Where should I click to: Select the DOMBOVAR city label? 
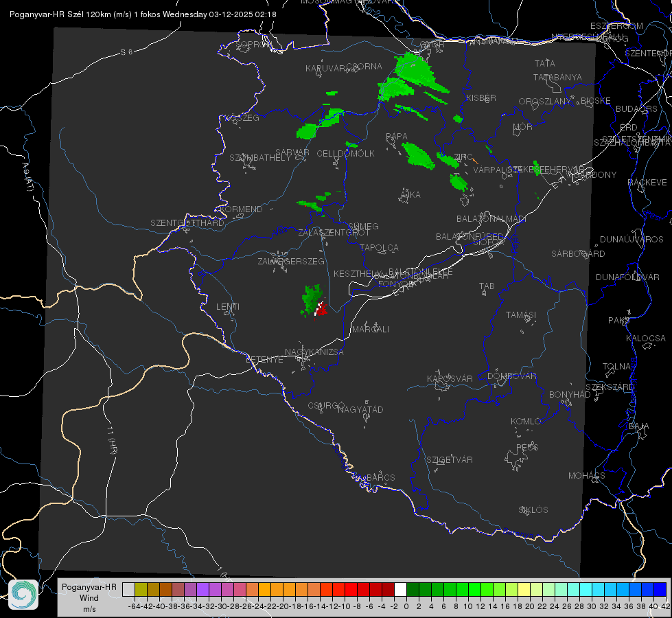coord(511,376)
